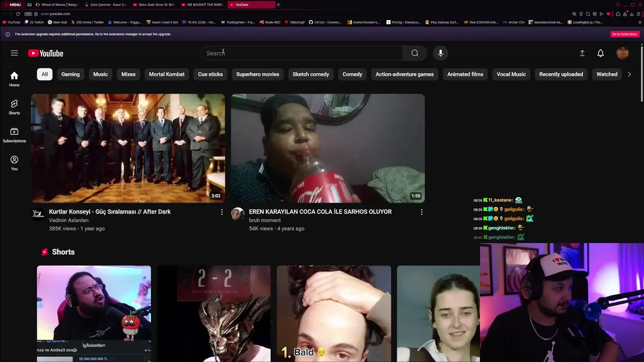Image resolution: width=644 pixels, height=362 pixels.
Task: Show more bookmarks with the chevron
Action: tap(640, 22)
